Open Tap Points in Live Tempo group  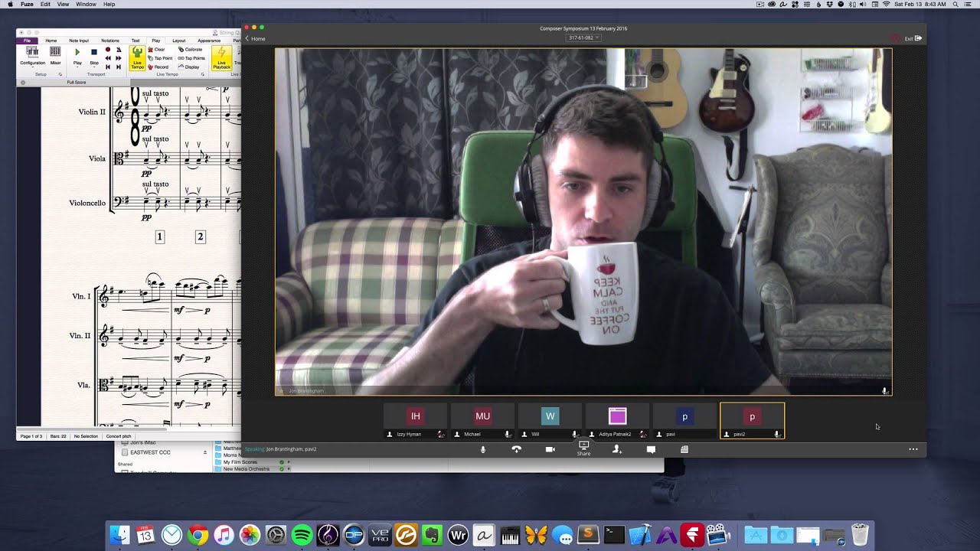click(191, 58)
